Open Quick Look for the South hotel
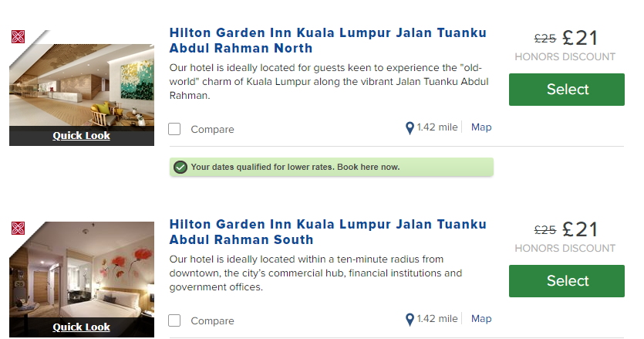Screen dimensions: 644x339 [81, 327]
